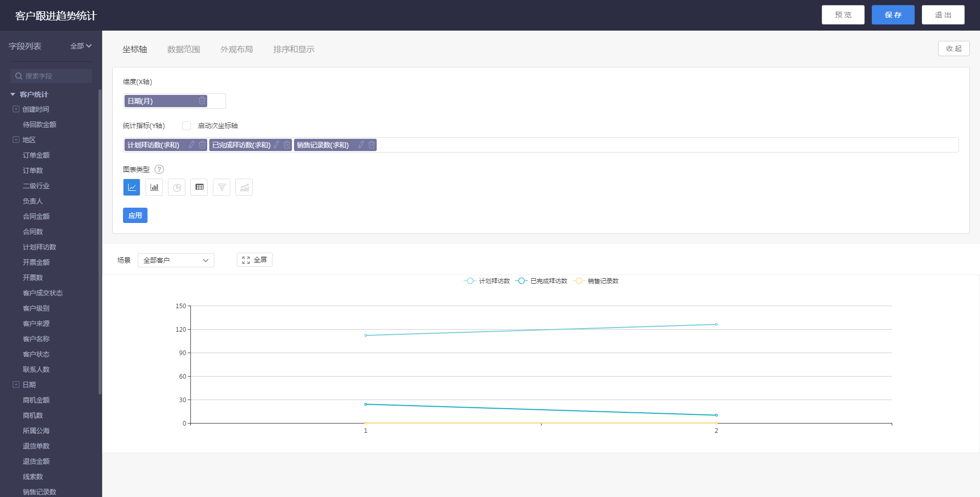The height and width of the screenshot is (497, 980).
Task: Select the 合同数 field
Action: [x=33, y=232]
